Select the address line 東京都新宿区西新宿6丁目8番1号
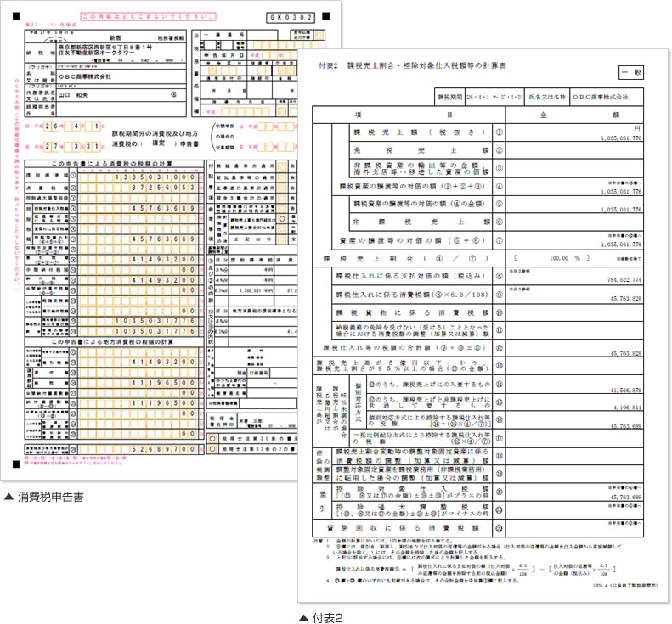Image resolution: width=672 pixels, height=624 pixels. click(x=105, y=46)
